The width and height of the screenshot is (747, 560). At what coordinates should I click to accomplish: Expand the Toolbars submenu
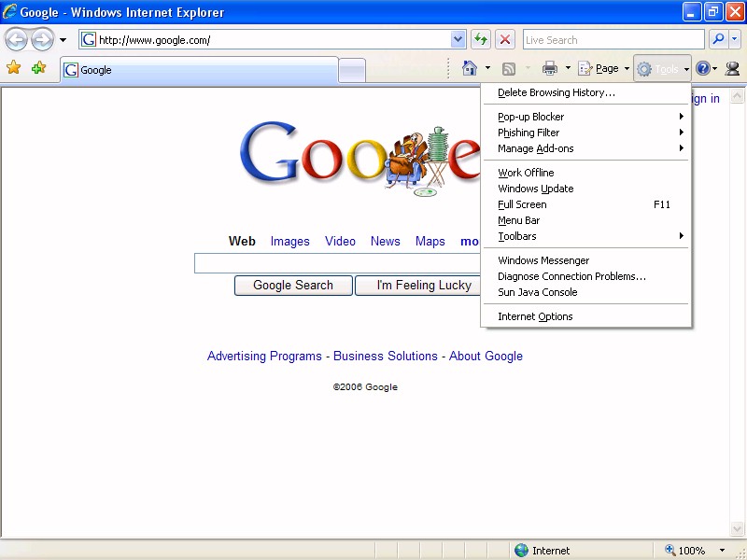click(586, 236)
